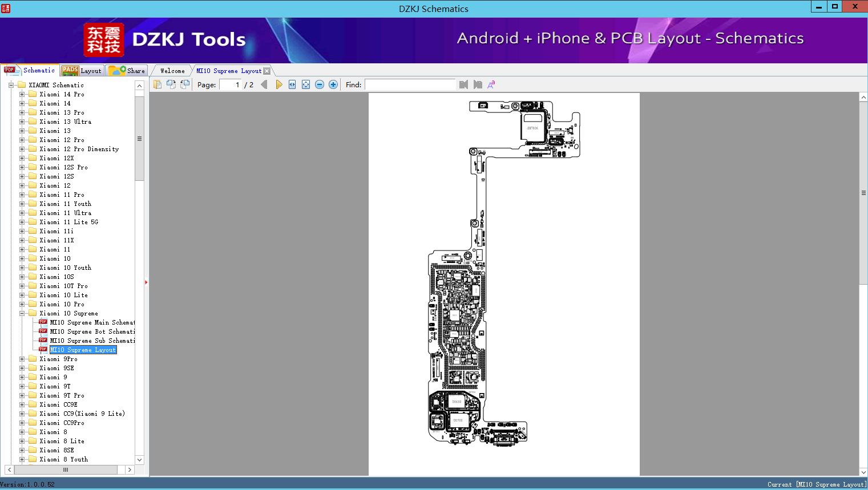Viewport: 868px width, 490px height.
Task: Click the small red panel-collapse arrow
Action: [146, 282]
